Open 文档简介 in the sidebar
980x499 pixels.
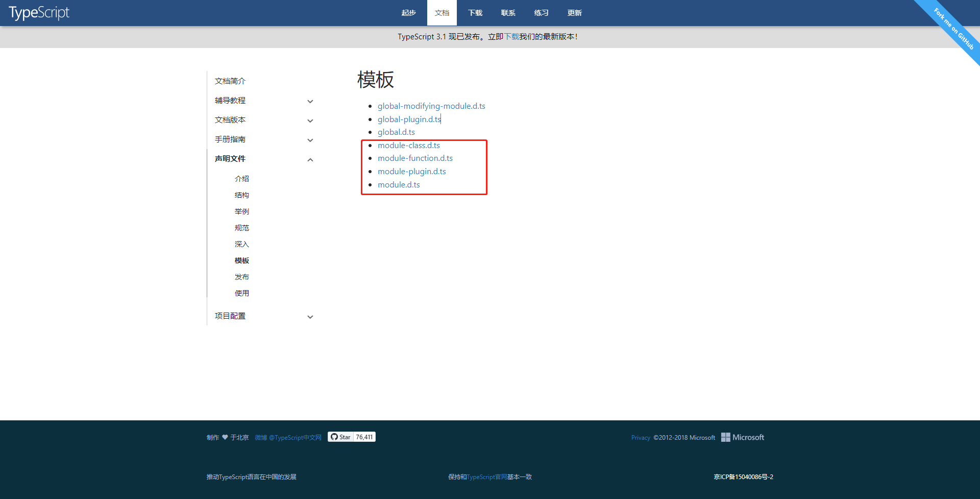(x=230, y=81)
